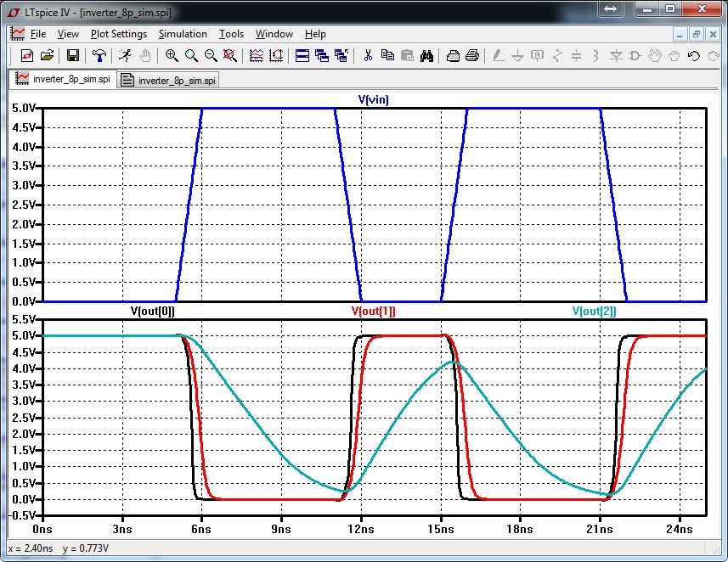The image size is (728, 562).
Task: Pick the diode placement tool
Action: pos(615,55)
